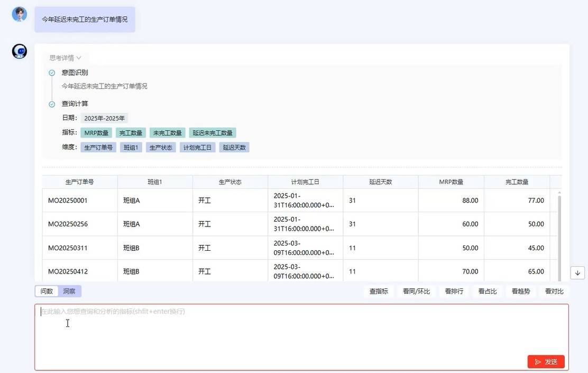
Task: Switch to 洞察 mode
Action: pyautogui.click(x=69, y=291)
